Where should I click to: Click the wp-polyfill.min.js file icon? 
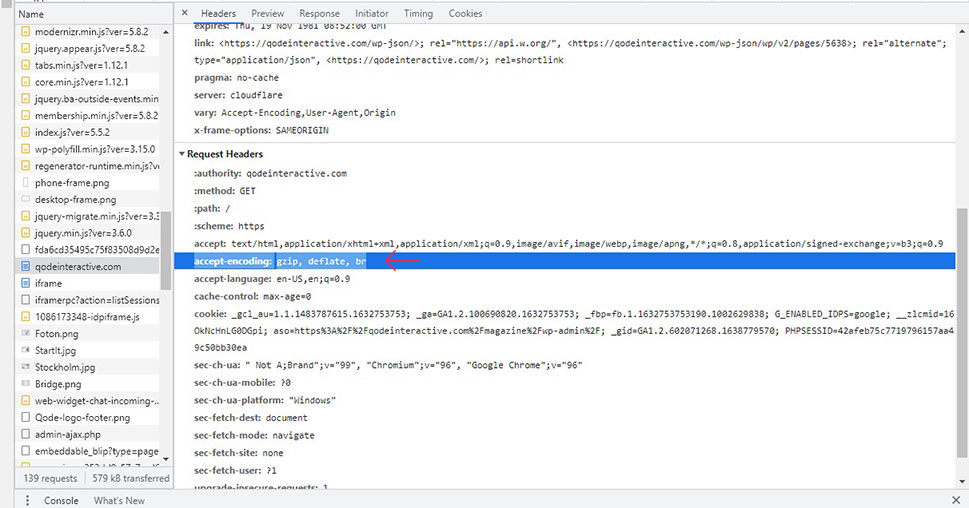coord(25,149)
